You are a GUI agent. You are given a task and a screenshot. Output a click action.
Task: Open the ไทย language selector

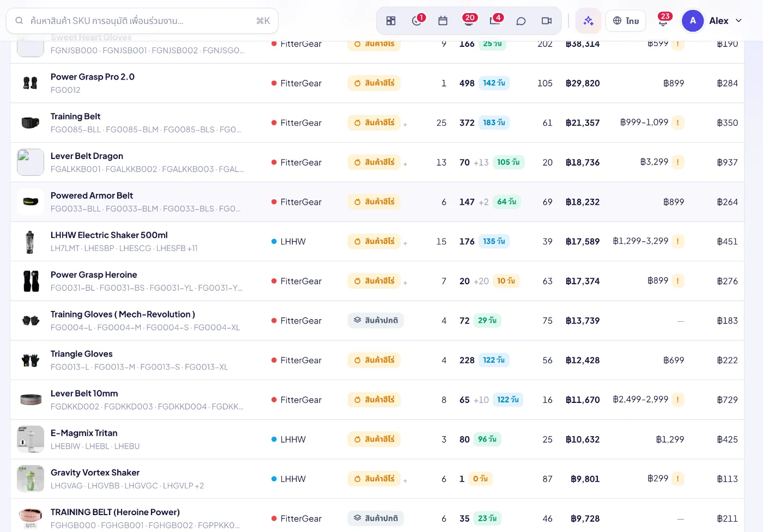point(626,21)
